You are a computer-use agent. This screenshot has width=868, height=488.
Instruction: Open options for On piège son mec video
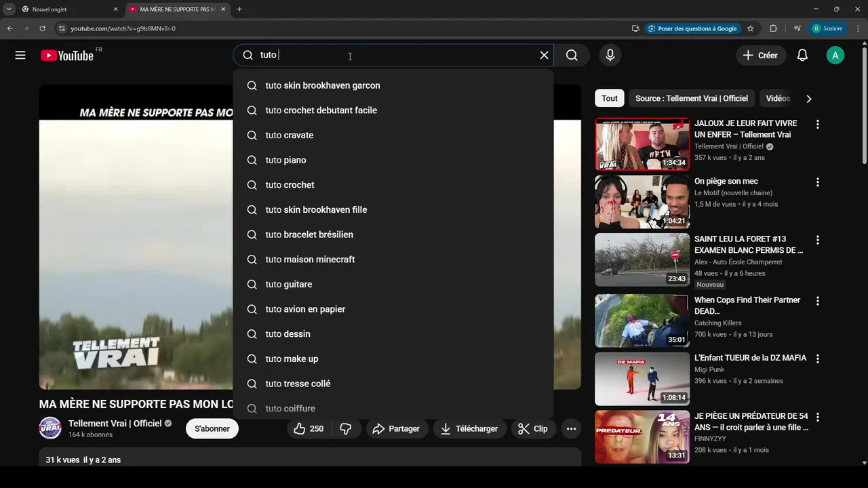(818, 182)
